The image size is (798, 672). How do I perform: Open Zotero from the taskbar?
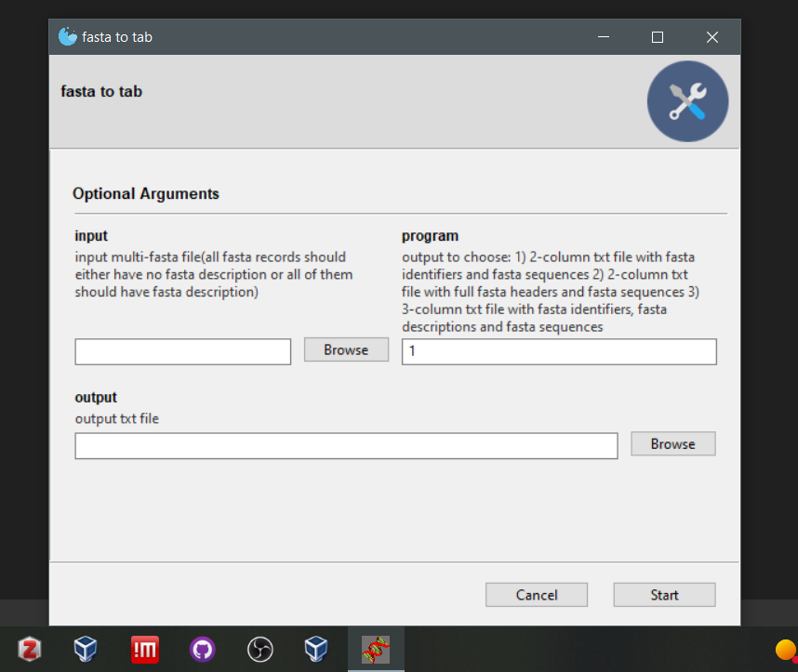pyautogui.click(x=29, y=649)
